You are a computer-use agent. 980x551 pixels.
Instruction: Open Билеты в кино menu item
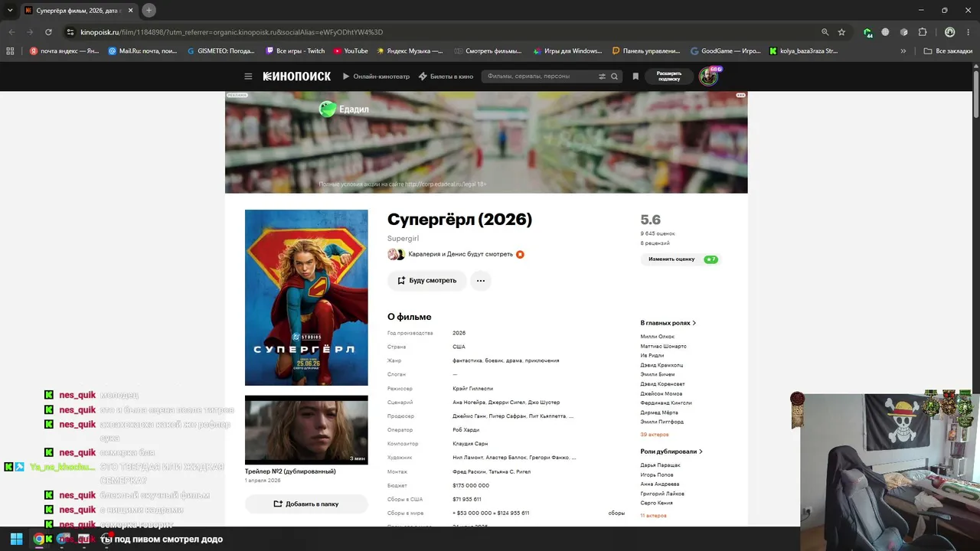click(x=446, y=77)
